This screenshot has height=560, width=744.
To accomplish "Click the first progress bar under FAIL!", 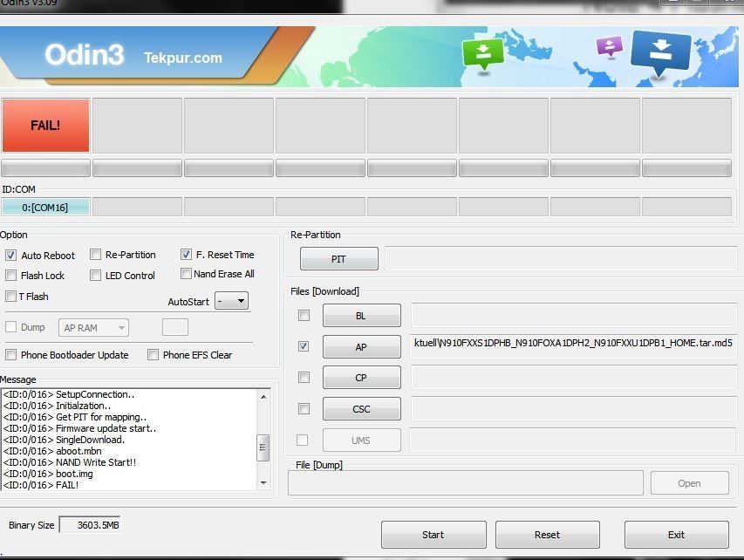I will (45, 168).
